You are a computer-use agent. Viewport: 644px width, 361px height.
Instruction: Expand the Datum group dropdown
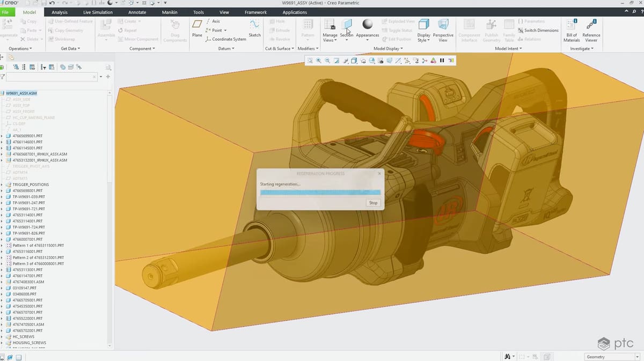pyautogui.click(x=225, y=49)
